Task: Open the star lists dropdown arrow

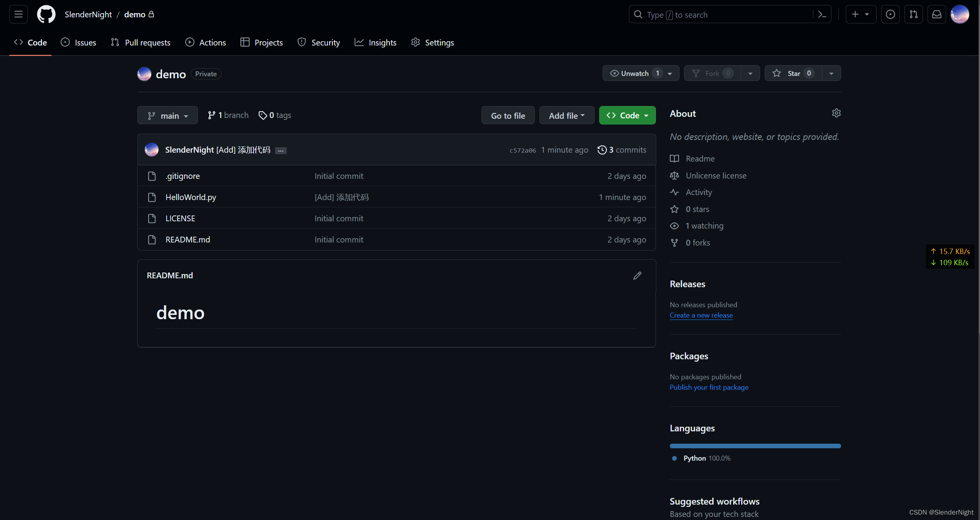Action: [x=831, y=73]
